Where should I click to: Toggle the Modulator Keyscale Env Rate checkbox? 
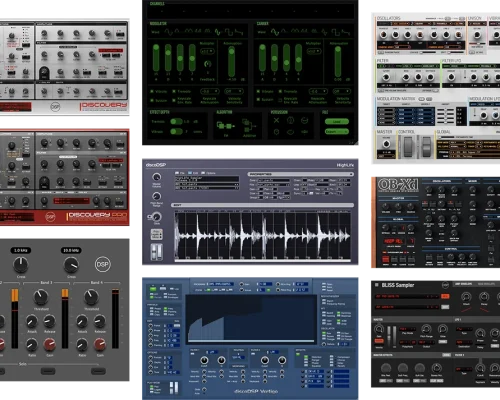pos(174,100)
